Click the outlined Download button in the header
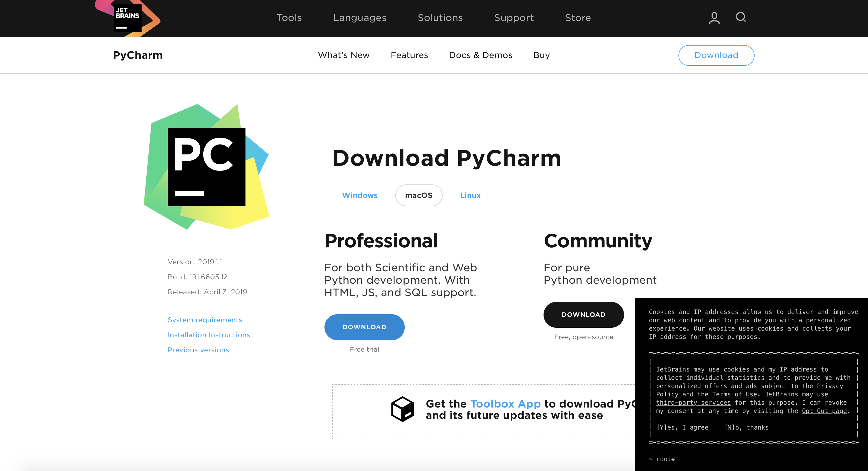 click(716, 55)
